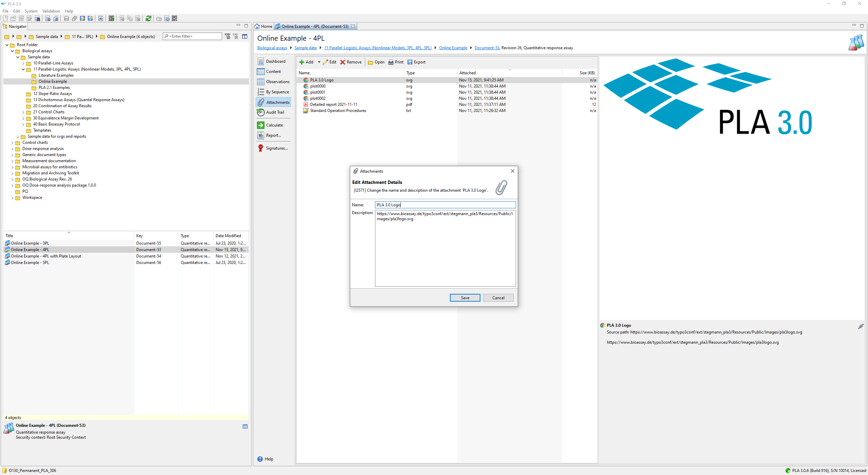Click the Navigator Enter filter field
868x475 pixels.
192,36
